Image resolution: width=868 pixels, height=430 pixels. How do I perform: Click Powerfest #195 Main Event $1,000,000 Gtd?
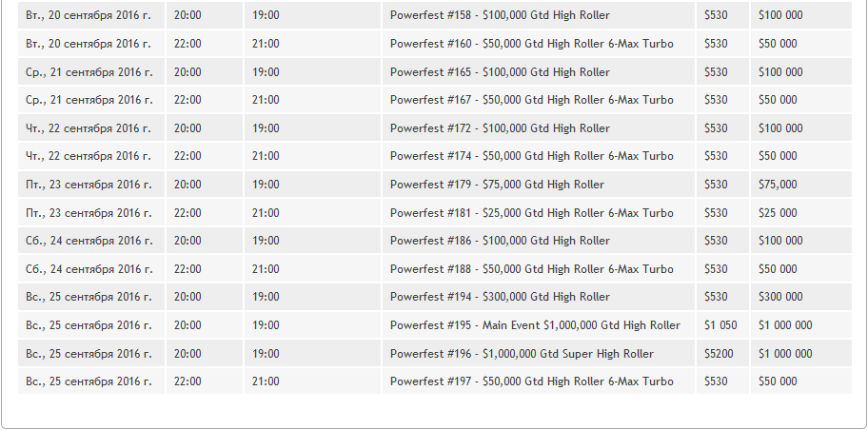click(535, 325)
